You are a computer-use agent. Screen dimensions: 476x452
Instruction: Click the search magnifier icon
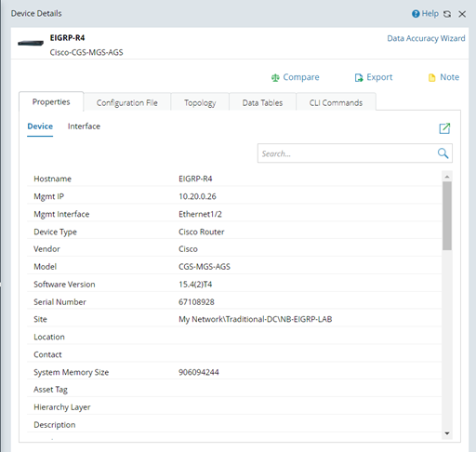point(443,153)
